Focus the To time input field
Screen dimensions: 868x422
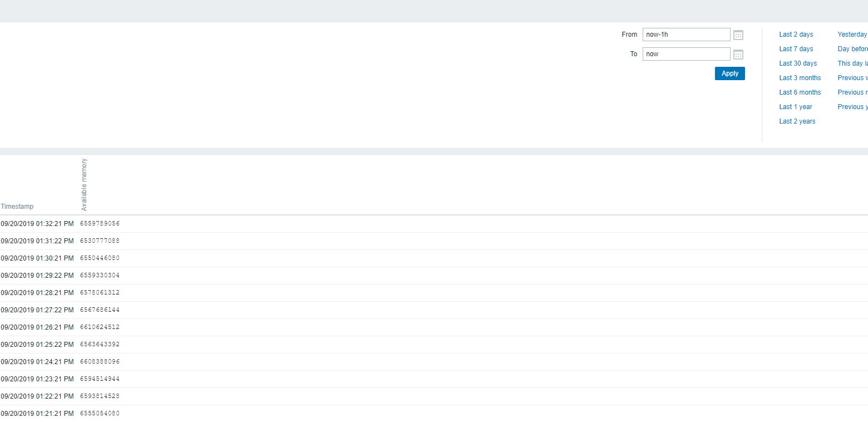[686, 54]
